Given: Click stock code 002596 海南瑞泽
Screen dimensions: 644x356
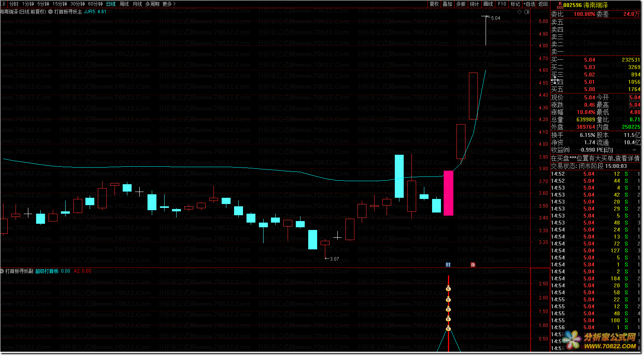Looking at the screenshot, I should [586, 5].
